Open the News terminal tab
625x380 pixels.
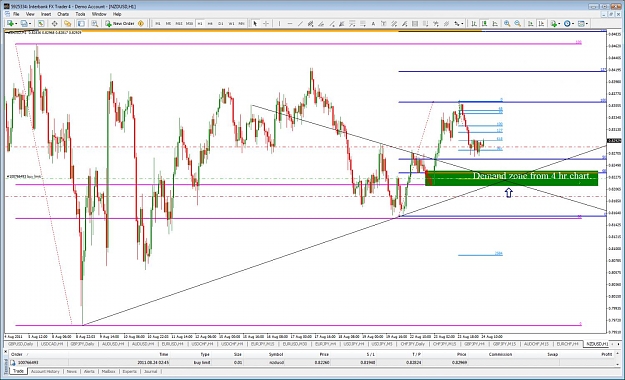(71, 371)
